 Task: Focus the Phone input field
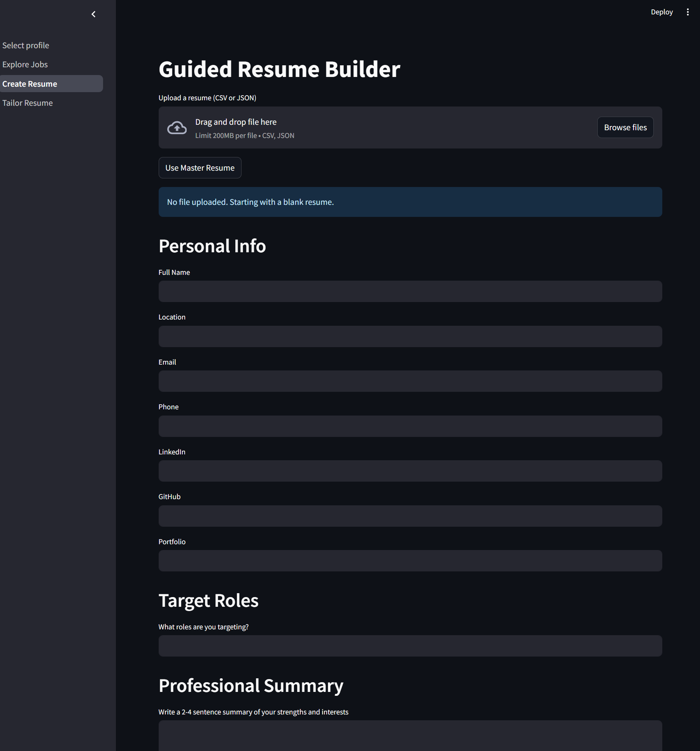click(x=410, y=426)
